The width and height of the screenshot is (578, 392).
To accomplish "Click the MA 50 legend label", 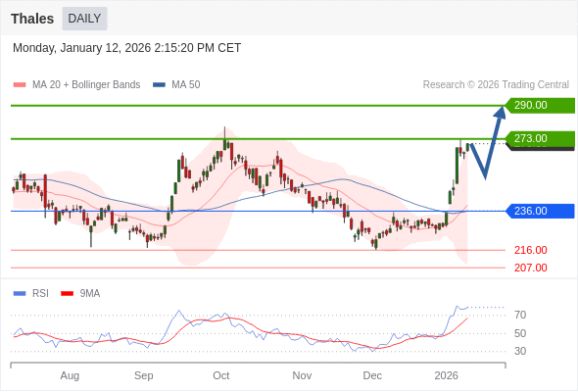I will pos(186,85).
